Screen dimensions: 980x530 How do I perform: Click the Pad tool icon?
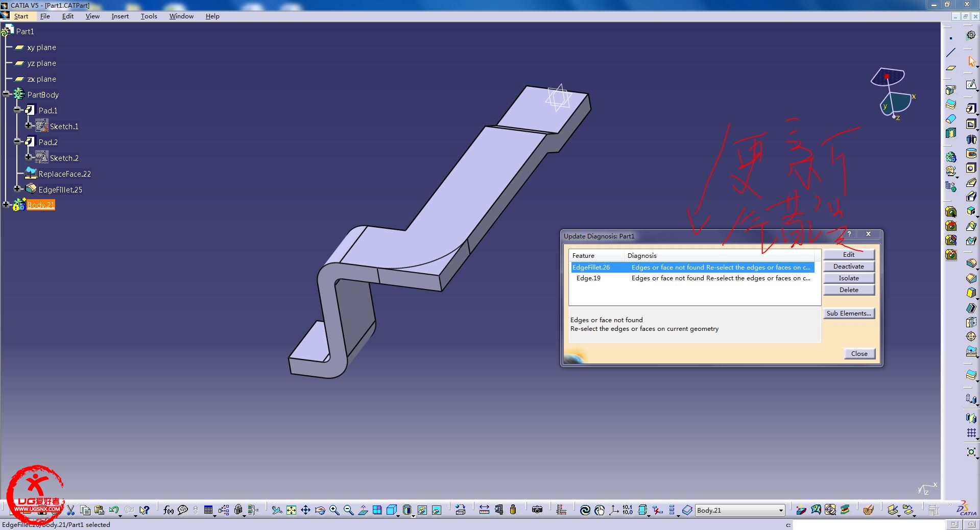click(971, 108)
